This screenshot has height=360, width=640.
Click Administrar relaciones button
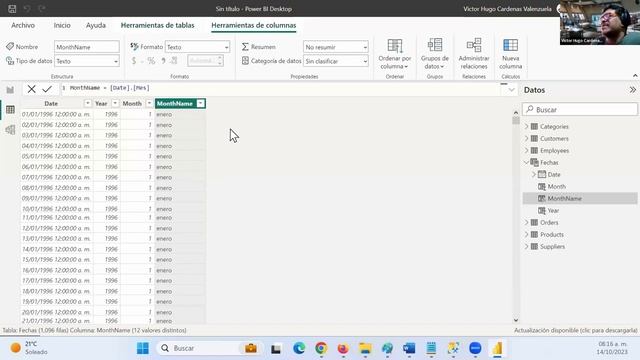pyautogui.click(x=474, y=54)
